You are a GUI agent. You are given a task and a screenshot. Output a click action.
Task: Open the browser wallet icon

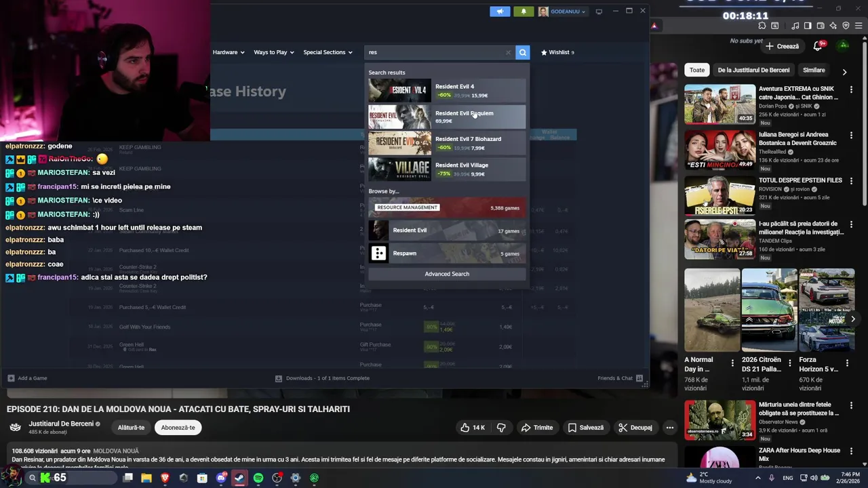[821, 26]
